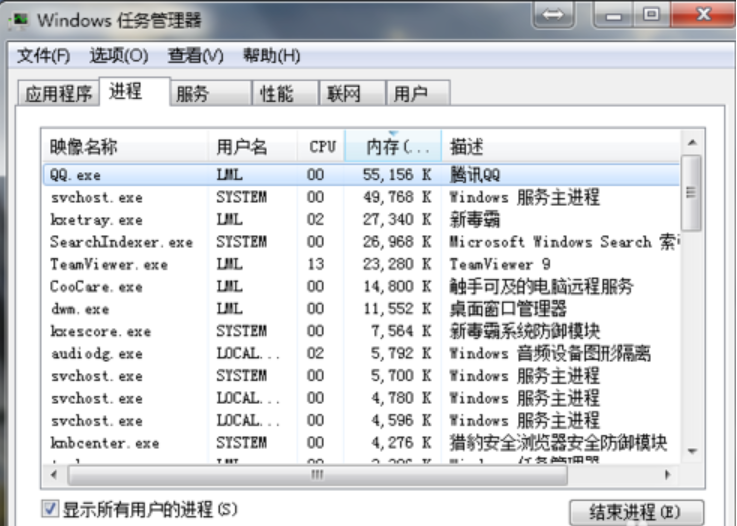This screenshot has height=526, width=737.
Task: Switch to the 服务 tab
Action: (x=192, y=94)
